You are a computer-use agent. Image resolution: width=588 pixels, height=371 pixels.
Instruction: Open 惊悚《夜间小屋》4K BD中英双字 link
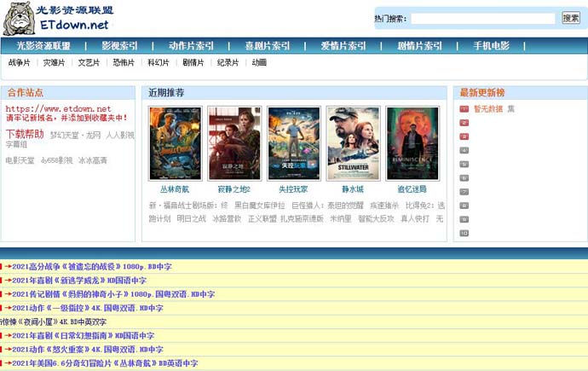(53, 322)
